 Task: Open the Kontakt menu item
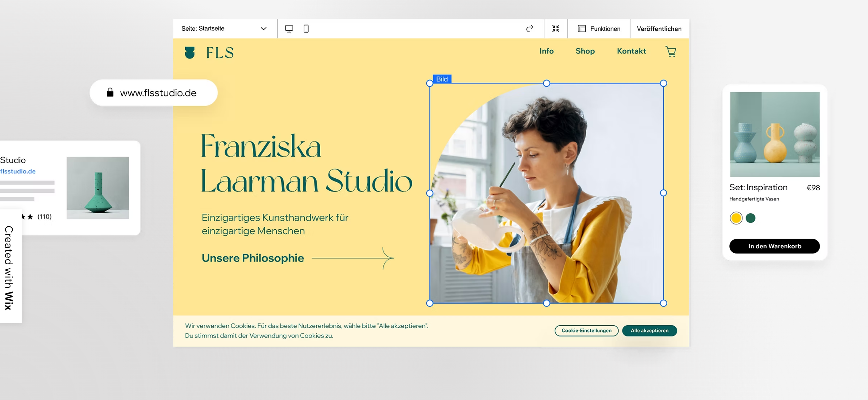631,51
